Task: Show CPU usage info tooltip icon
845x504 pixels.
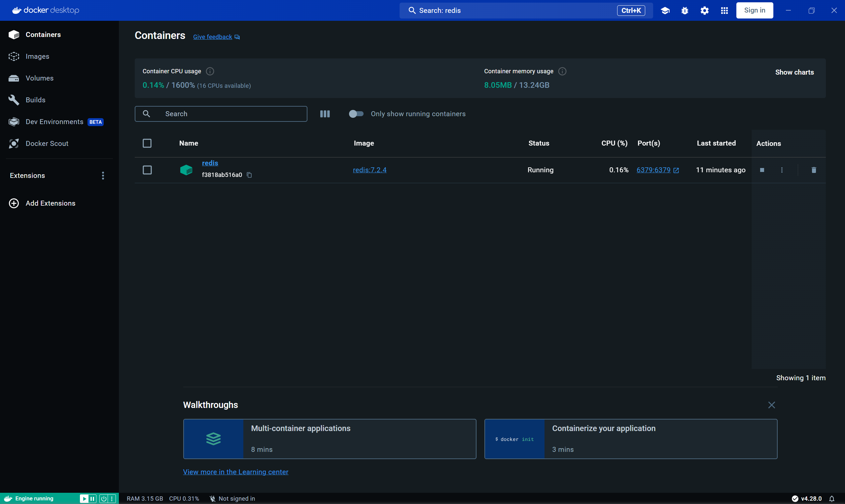Action: (210, 71)
